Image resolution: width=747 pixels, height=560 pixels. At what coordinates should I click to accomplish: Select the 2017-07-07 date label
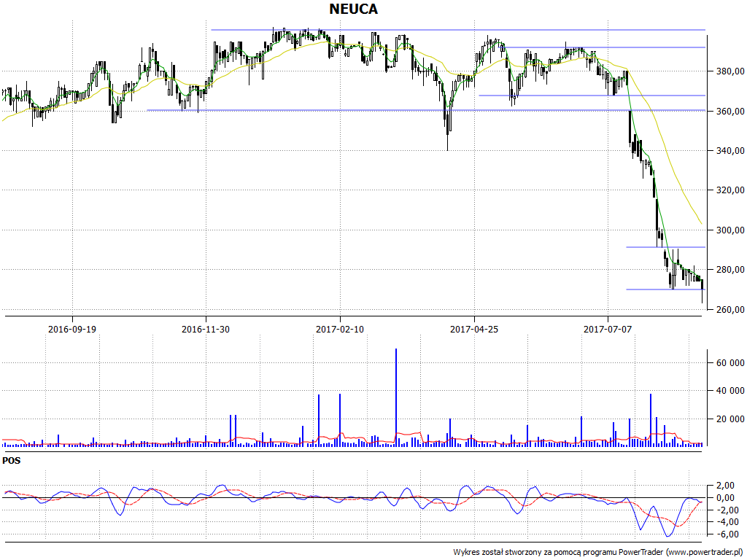point(608,329)
